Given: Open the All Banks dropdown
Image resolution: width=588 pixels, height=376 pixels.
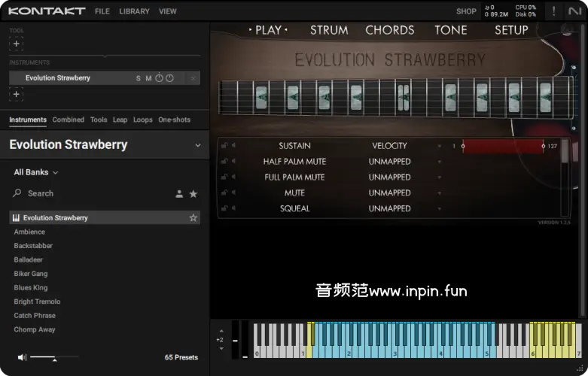Looking at the screenshot, I should 36,172.
